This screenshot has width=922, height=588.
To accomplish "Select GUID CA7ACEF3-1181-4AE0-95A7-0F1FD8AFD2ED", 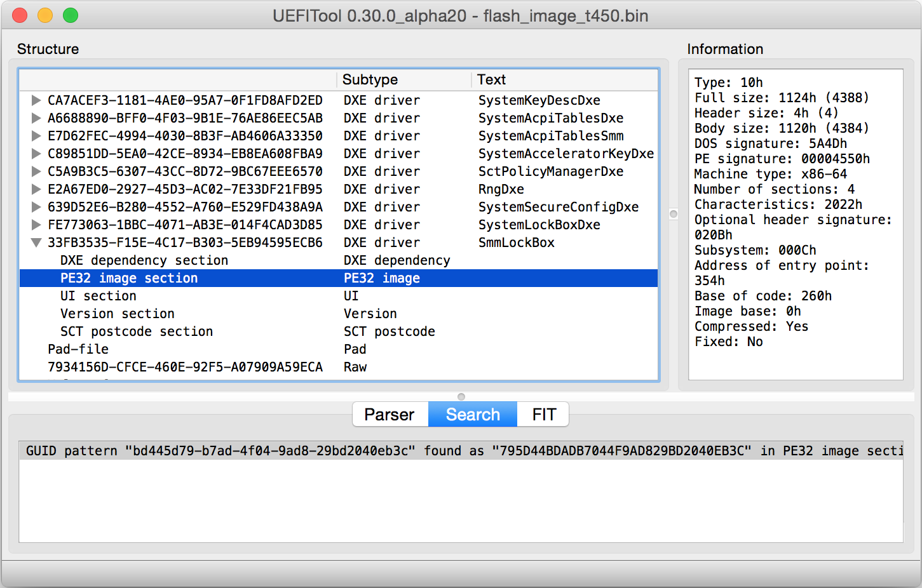I will click(x=185, y=100).
